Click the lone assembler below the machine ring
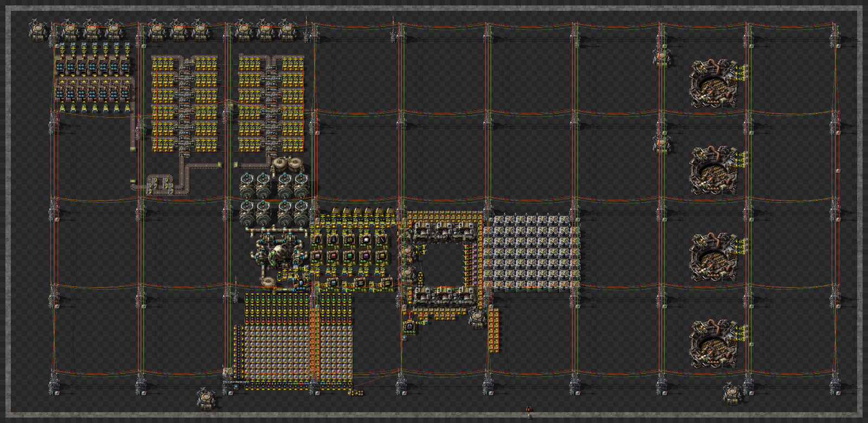 tap(410, 327)
